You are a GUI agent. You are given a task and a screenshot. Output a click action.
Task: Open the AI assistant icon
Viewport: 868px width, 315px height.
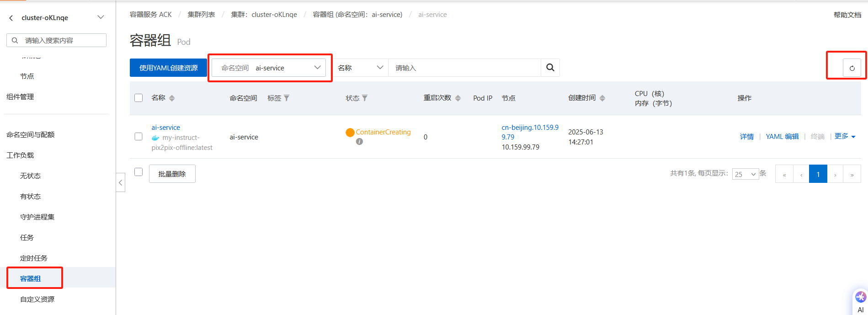(861, 297)
